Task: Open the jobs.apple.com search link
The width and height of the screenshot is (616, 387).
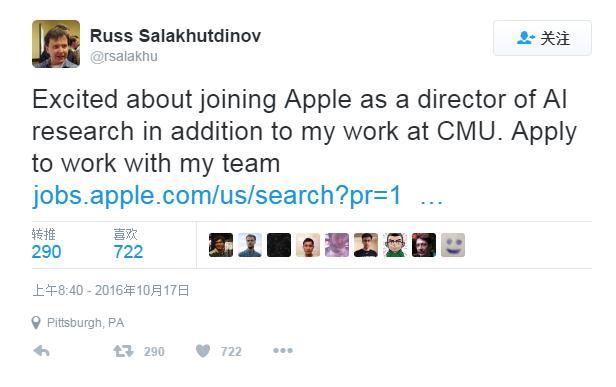Action: tap(216, 195)
